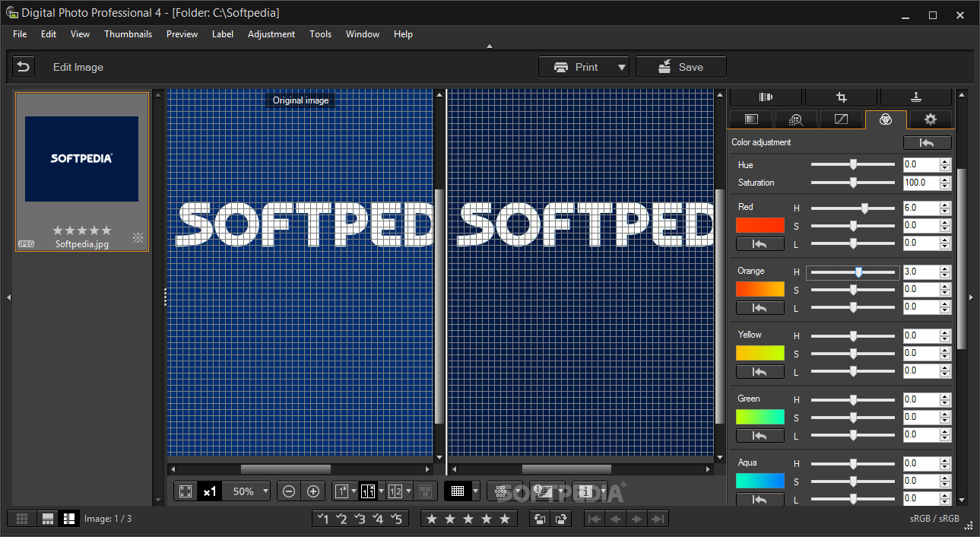This screenshot has width=980, height=537.
Task: Open the settings gear tab in palette
Action: pyautogui.click(x=930, y=119)
